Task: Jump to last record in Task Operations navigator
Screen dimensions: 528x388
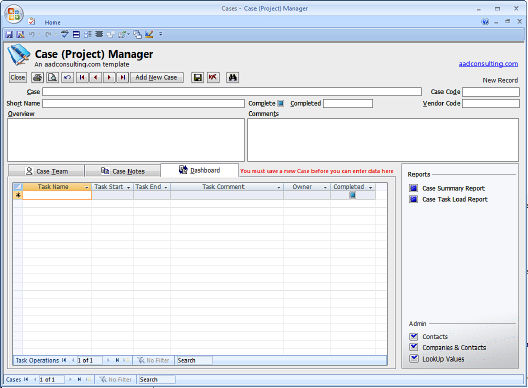Action: click(x=117, y=360)
